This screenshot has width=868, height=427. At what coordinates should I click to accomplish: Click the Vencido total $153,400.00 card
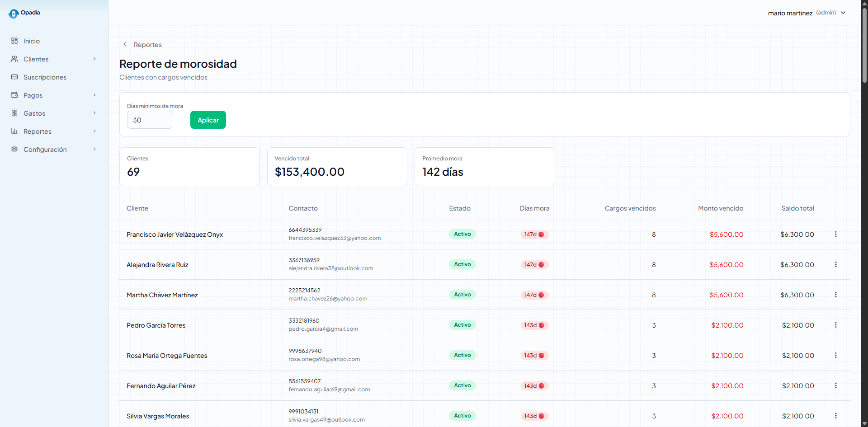point(337,167)
